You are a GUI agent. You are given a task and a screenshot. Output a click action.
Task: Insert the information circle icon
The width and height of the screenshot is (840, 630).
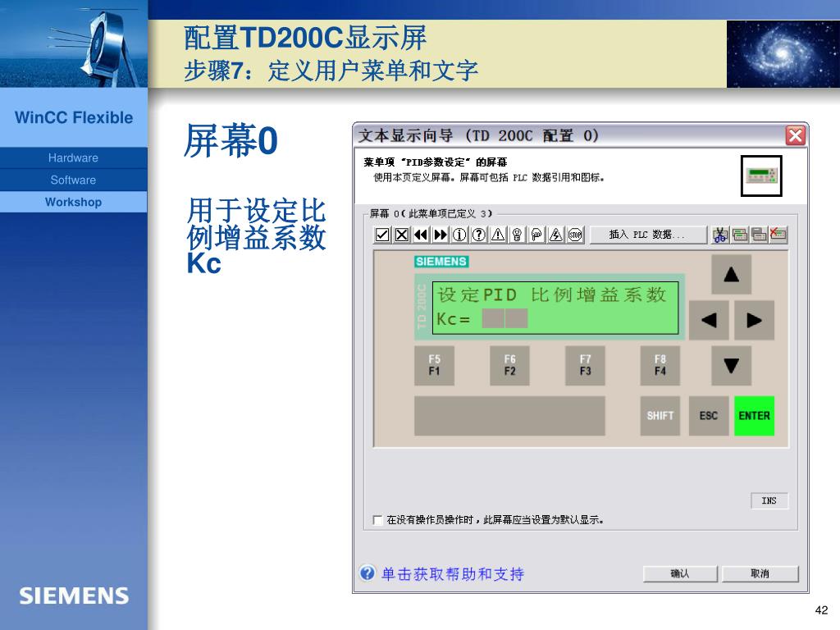pos(459,235)
